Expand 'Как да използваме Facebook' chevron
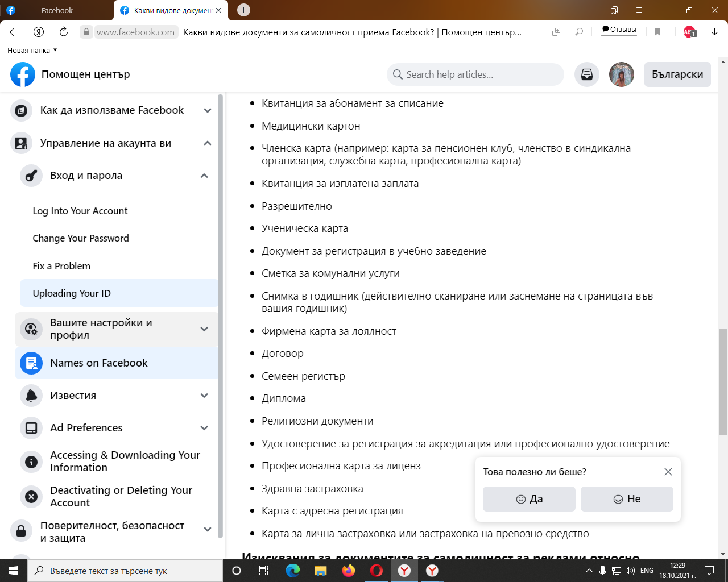 208,110
